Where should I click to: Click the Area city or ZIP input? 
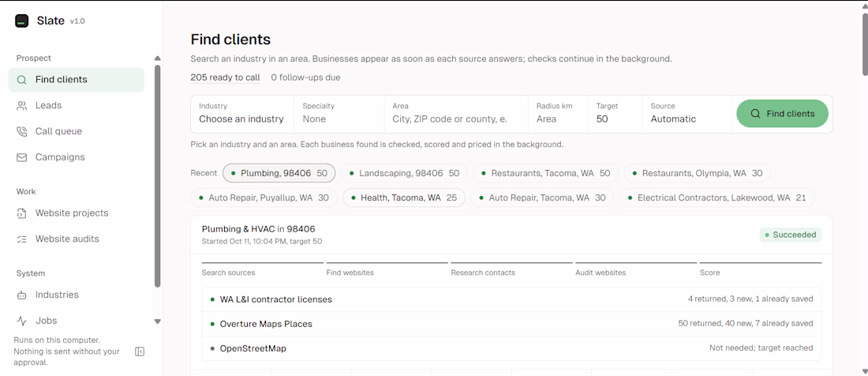coord(456,114)
